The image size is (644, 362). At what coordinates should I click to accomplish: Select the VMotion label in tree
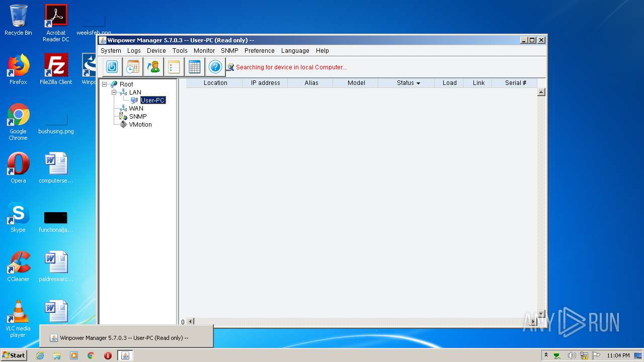140,124
